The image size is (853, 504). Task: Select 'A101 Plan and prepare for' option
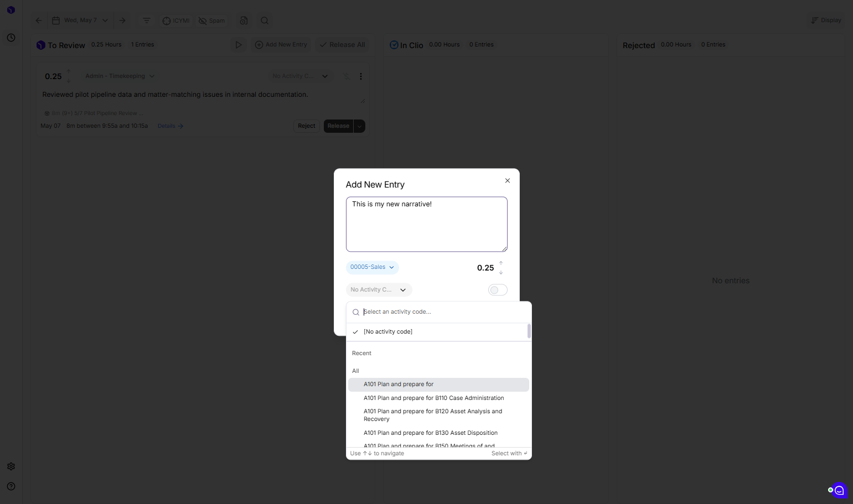point(438,385)
